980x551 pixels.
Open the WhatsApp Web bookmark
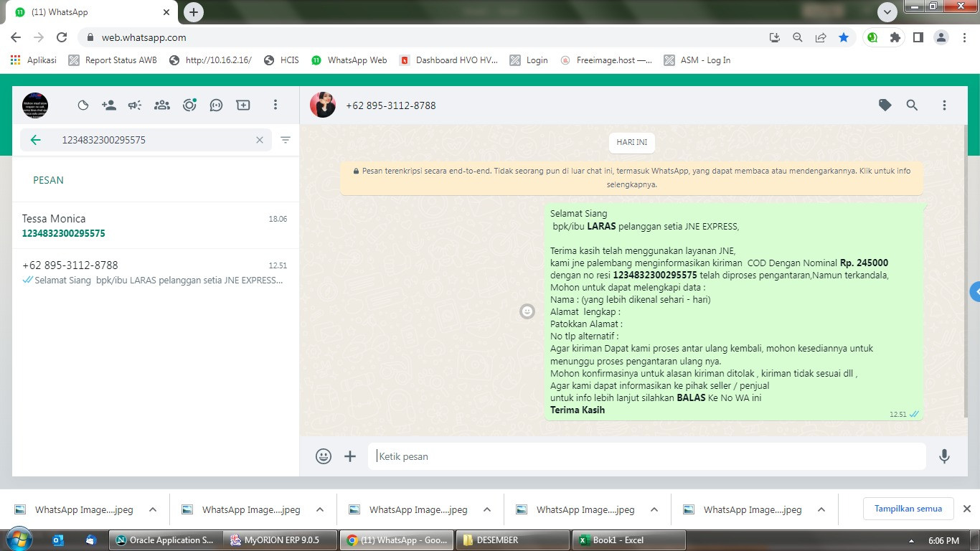[x=349, y=60]
